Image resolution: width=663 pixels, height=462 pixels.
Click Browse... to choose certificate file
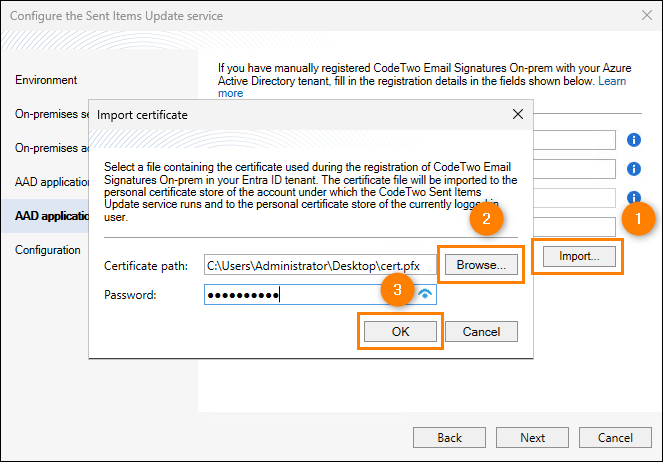[x=482, y=265]
